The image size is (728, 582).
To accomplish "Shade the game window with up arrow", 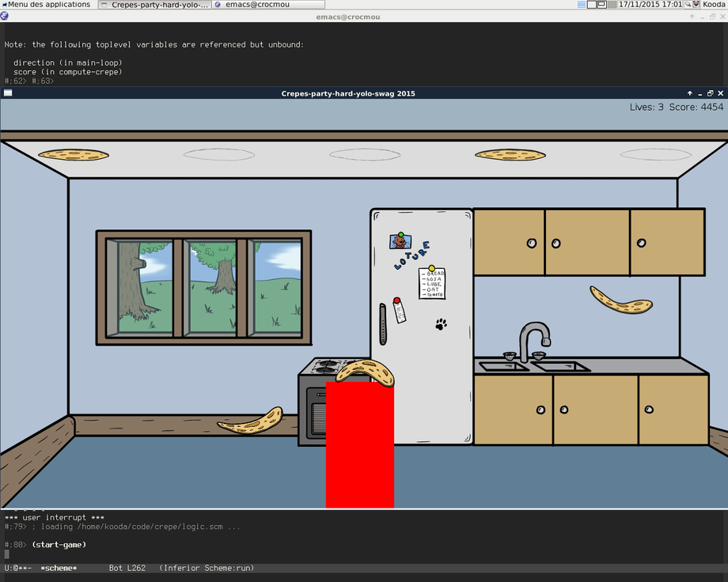I will [689, 93].
